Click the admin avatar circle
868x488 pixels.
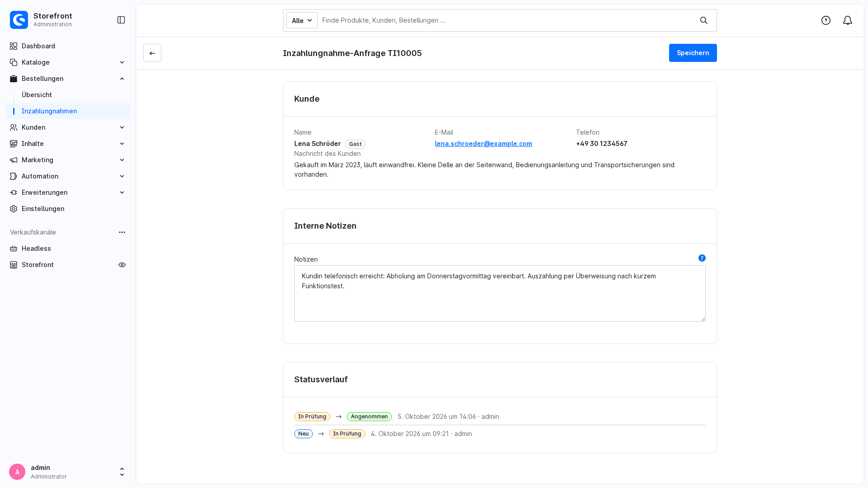(17, 472)
